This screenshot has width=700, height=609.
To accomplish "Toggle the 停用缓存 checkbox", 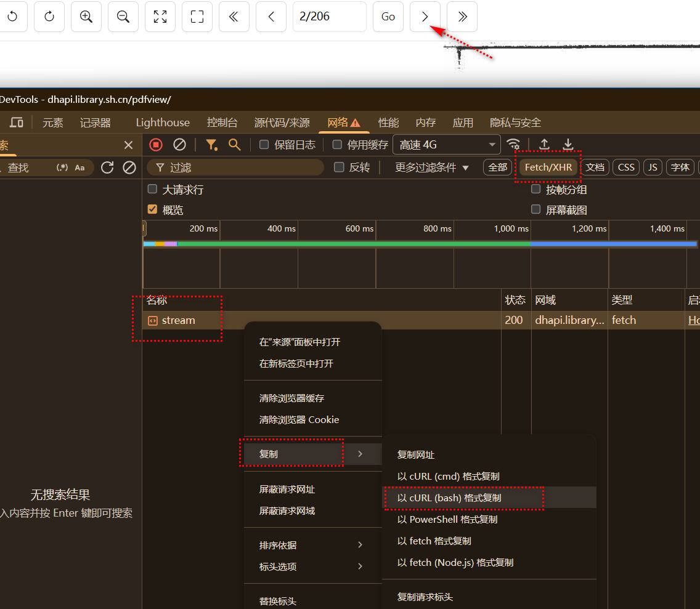I will click(x=337, y=145).
